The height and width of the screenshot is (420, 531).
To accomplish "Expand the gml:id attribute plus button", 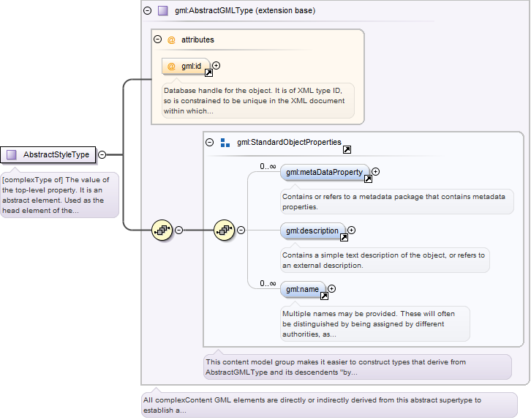I will point(216,65).
